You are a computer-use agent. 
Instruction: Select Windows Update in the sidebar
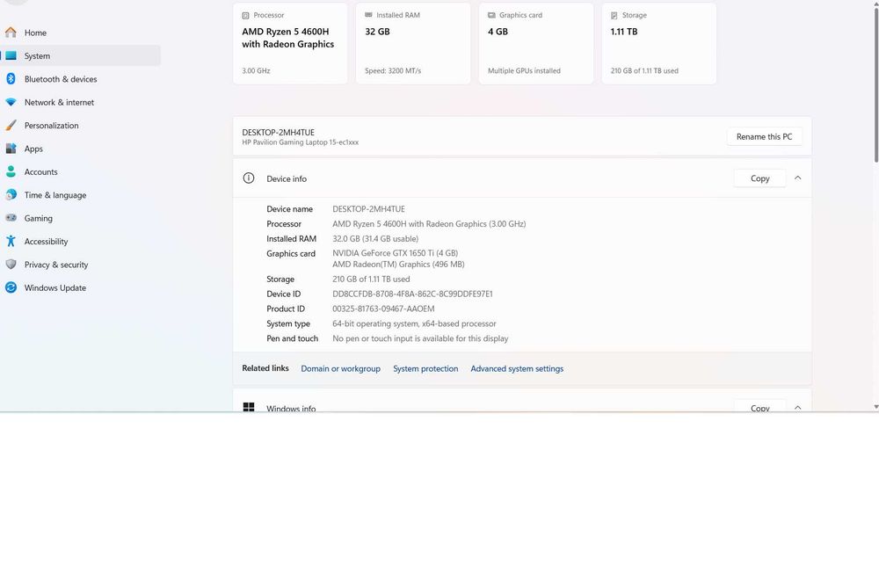point(81,287)
